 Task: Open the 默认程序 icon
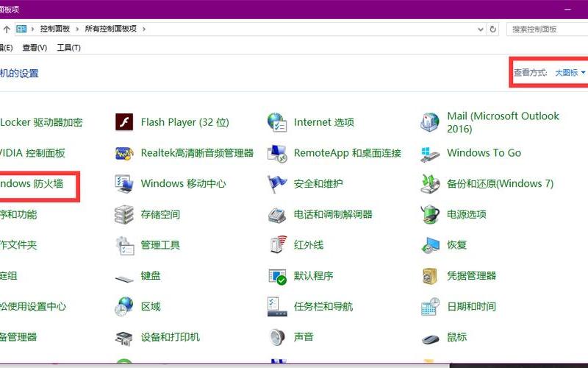(278, 277)
